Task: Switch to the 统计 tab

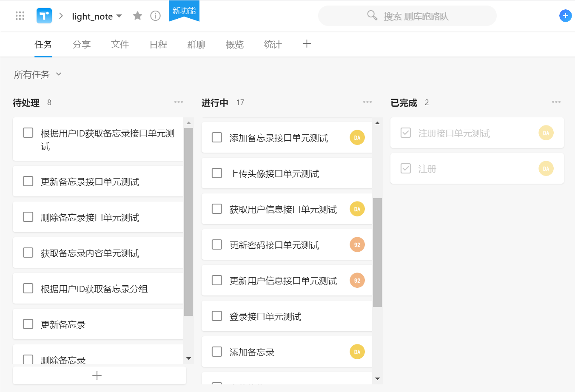Action: [273, 45]
